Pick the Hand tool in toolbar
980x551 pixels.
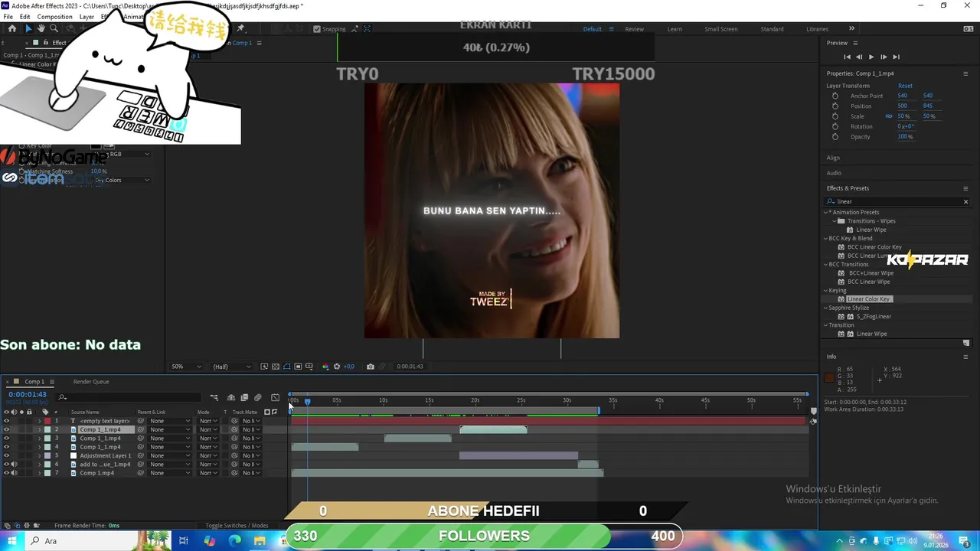point(41,28)
